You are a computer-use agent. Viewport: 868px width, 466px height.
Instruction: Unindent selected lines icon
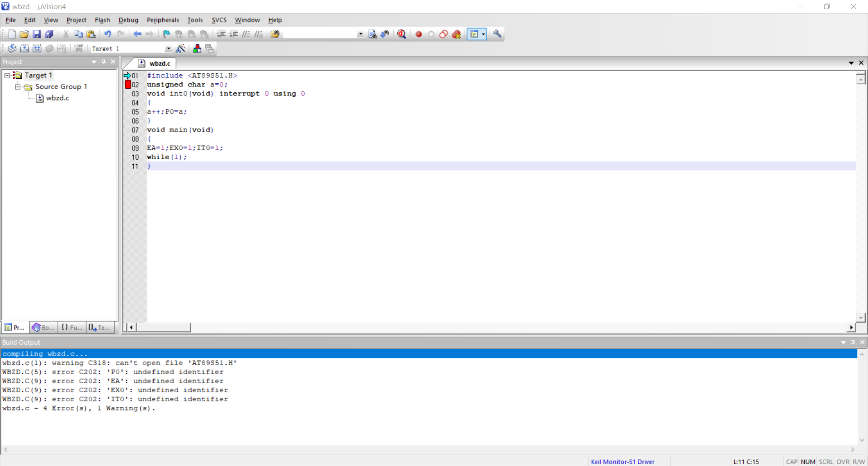click(x=234, y=34)
